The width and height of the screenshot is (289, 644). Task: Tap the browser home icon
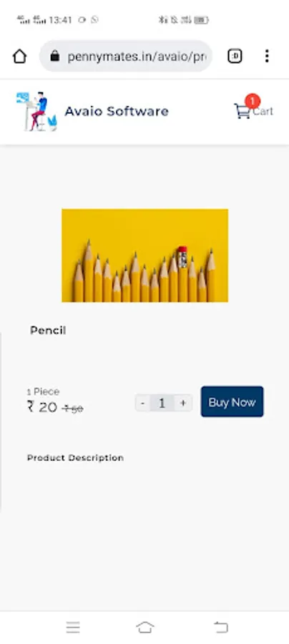(x=20, y=57)
